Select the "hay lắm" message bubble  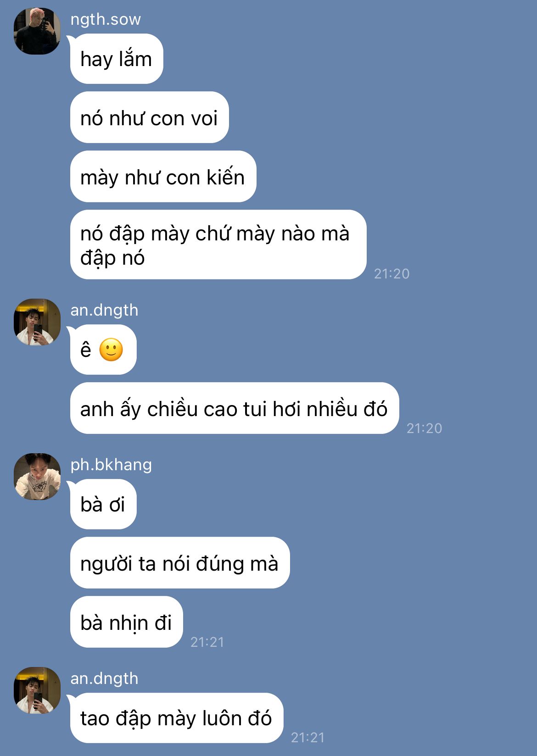point(117,59)
